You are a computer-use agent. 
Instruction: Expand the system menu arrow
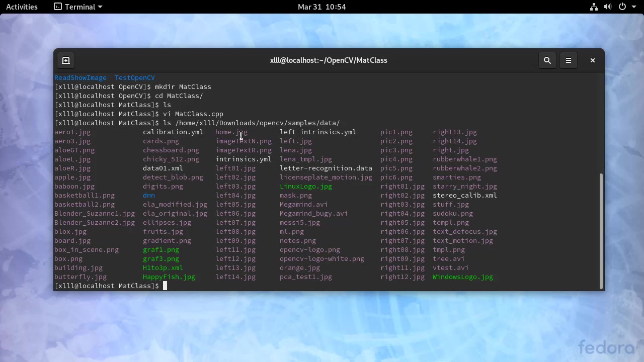[x=633, y=7]
